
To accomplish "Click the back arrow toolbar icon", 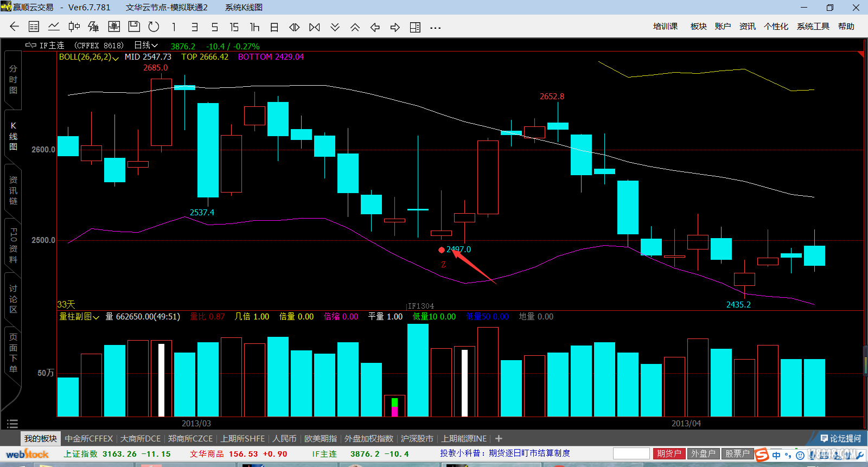I will point(15,27).
